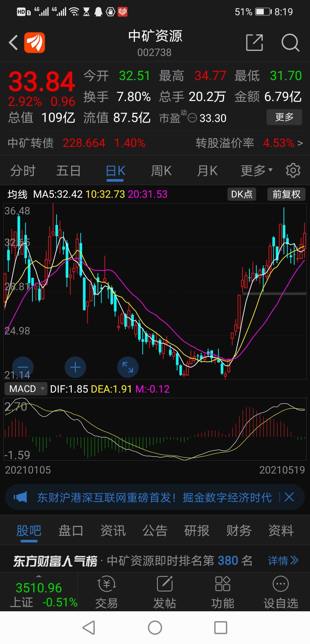The height and width of the screenshot is (644, 310).
Task: Open chart settings gear icon
Action: pyautogui.click(x=293, y=170)
